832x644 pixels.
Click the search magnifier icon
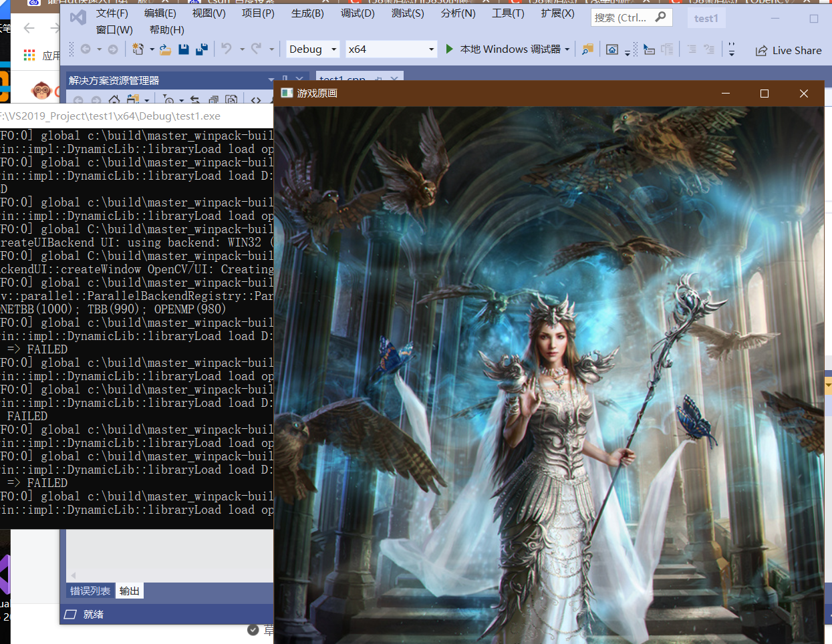660,17
